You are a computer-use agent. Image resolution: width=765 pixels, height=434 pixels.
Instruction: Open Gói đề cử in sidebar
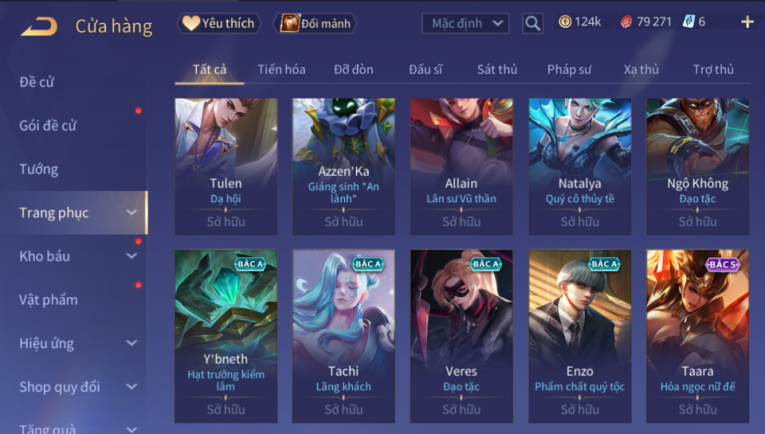pos(48,125)
